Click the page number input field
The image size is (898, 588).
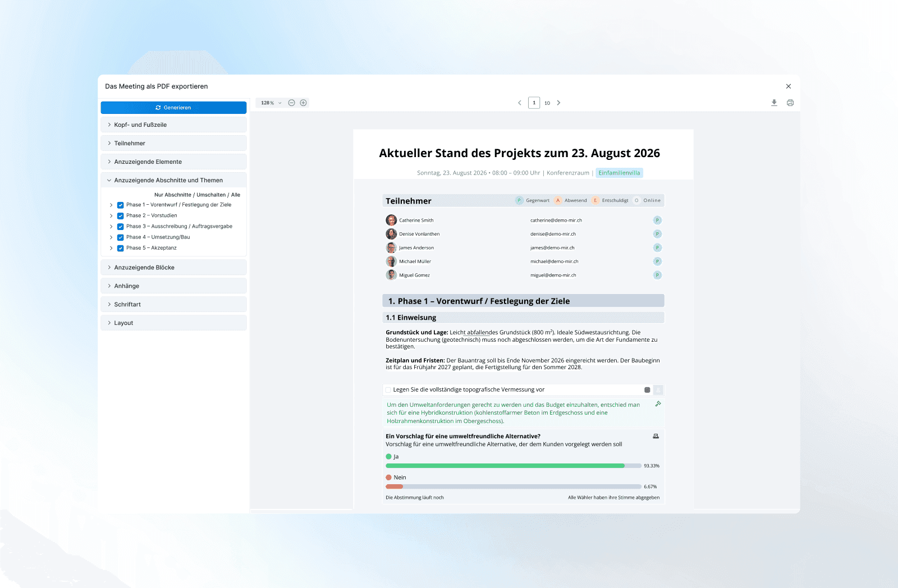(534, 103)
